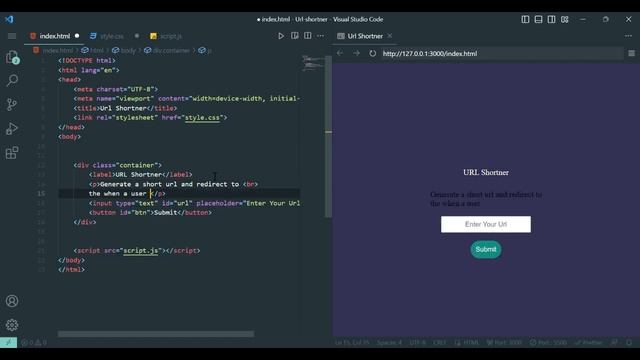Screen dimensions: 640x360
Task: Click the Submit button in preview
Action: (486, 249)
